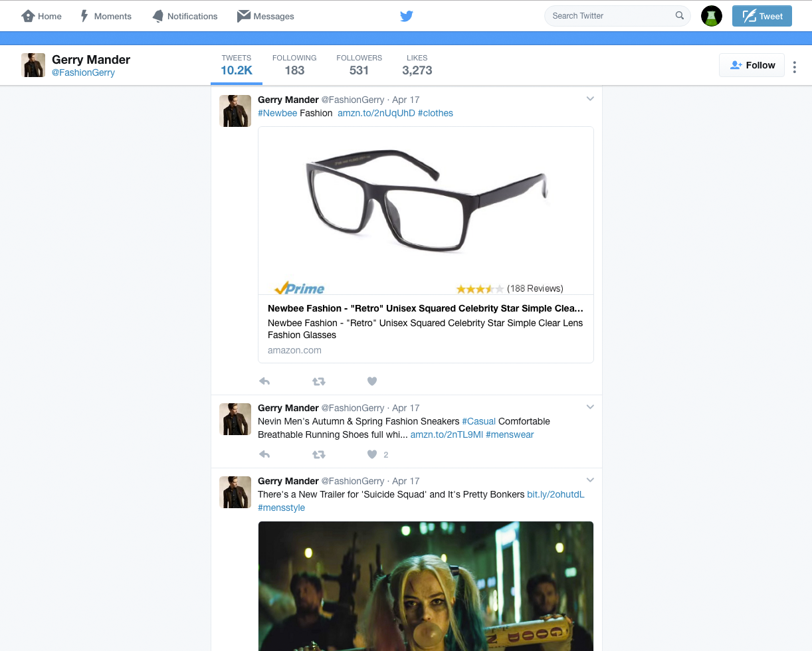This screenshot has width=812, height=651.
Task: Select the Followers 531 tab
Action: click(x=359, y=65)
